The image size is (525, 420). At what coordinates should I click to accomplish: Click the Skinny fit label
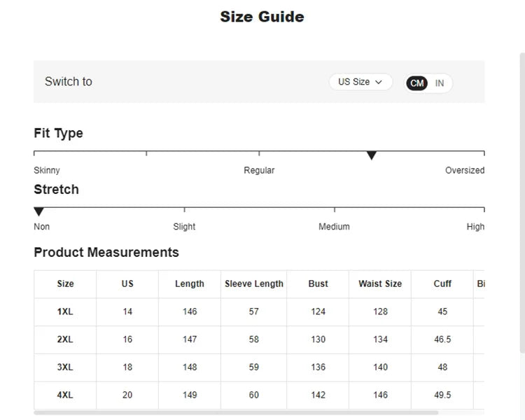47,170
